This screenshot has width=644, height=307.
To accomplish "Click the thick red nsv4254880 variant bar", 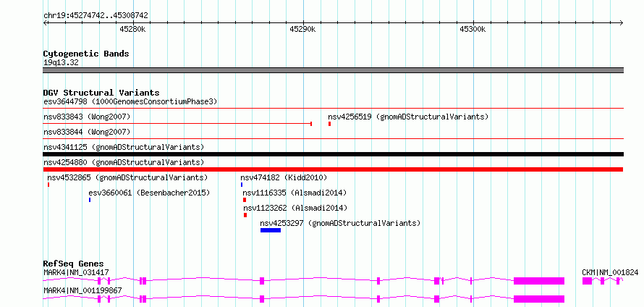I will (x=333, y=169).
